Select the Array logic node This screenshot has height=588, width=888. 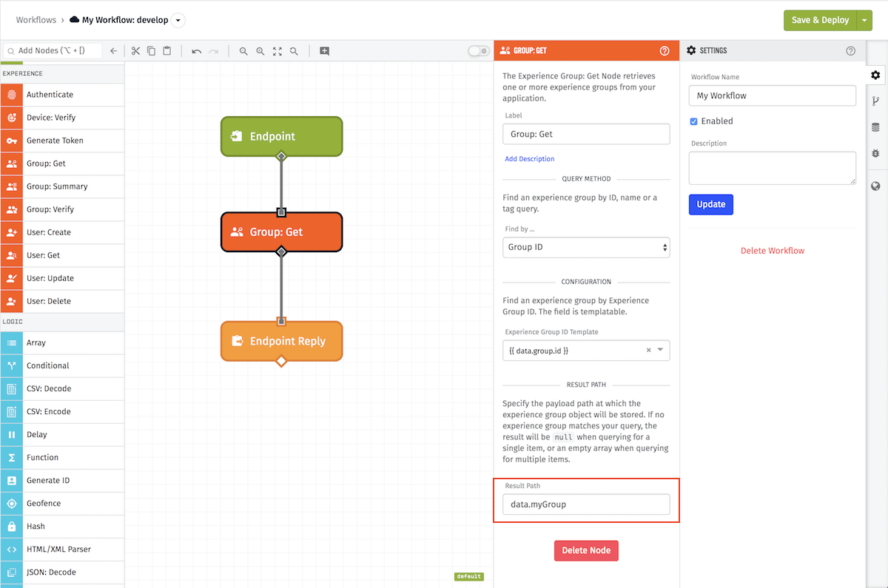click(x=62, y=343)
